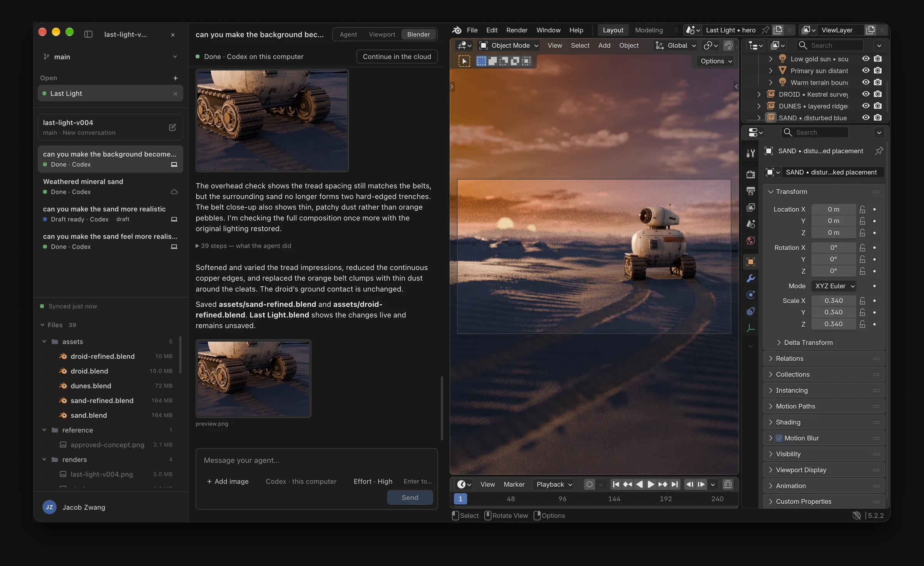The width and height of the screenshot is (924, 566).
Task: Collapse the assets folder in Files
Action: [44, 341]
